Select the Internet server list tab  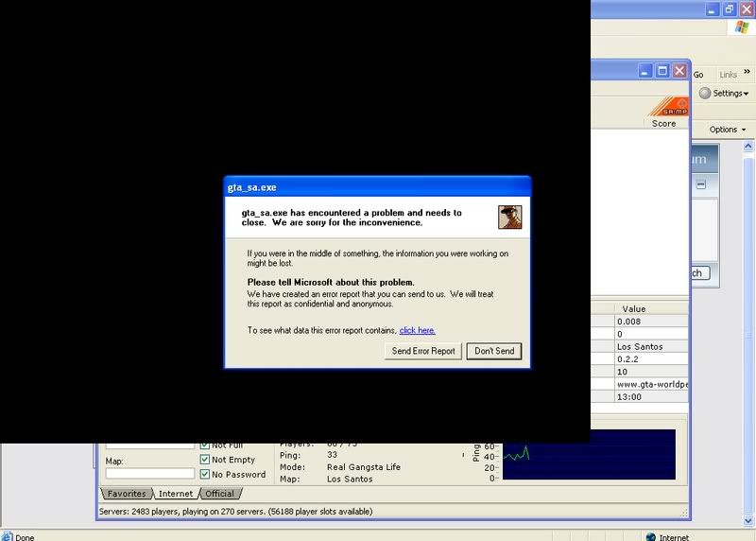176,494
